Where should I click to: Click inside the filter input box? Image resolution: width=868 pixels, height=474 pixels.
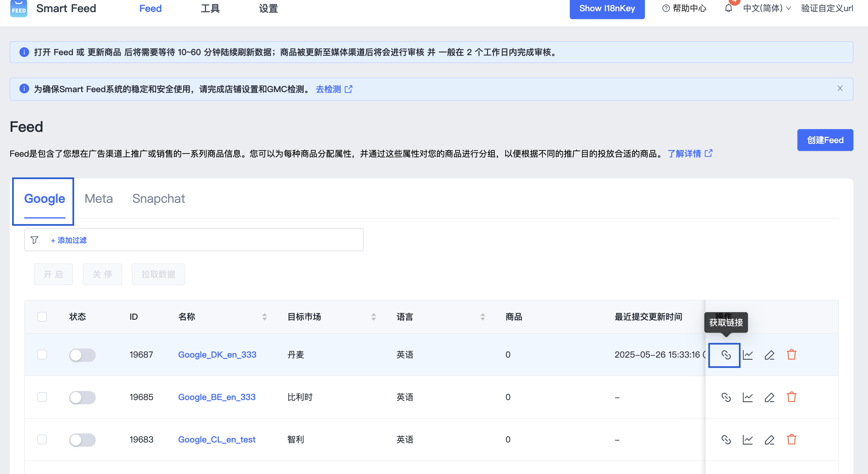pos(194,240)
